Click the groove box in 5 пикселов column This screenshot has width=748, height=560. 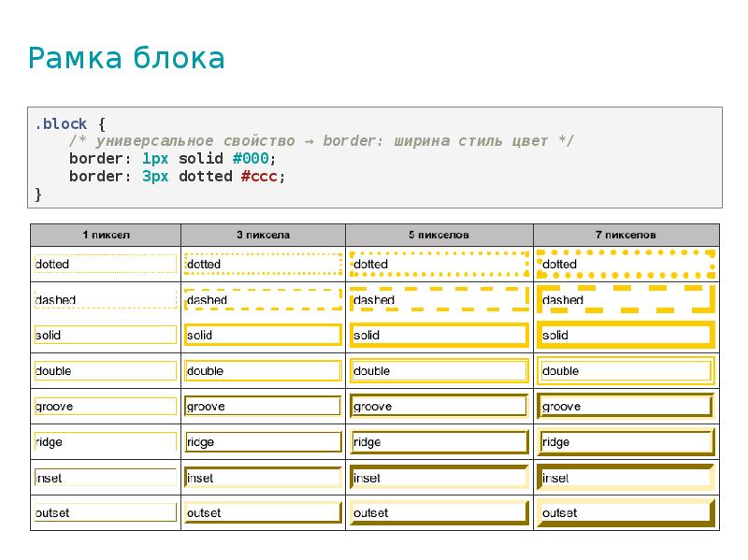(439, 407)
